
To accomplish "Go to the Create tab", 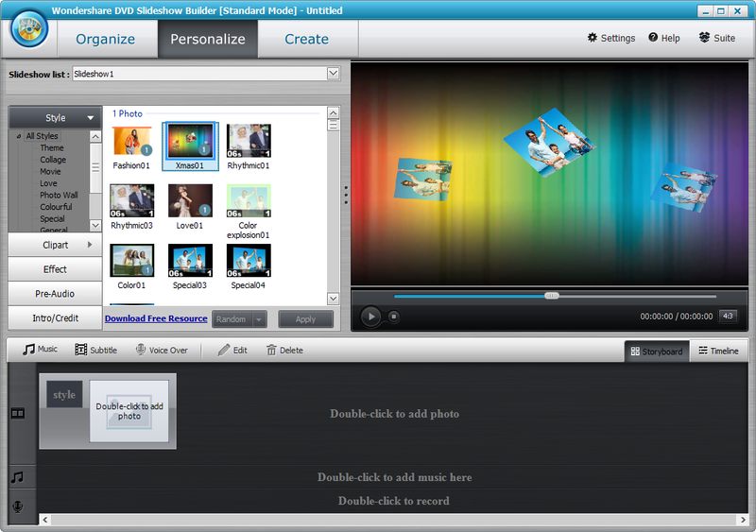I will 306,39.
